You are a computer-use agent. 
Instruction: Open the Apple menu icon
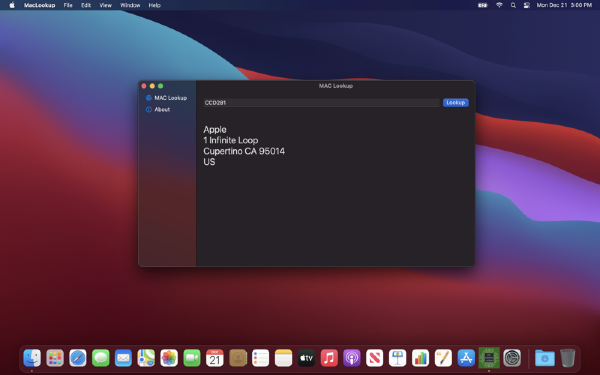[12, 5]
